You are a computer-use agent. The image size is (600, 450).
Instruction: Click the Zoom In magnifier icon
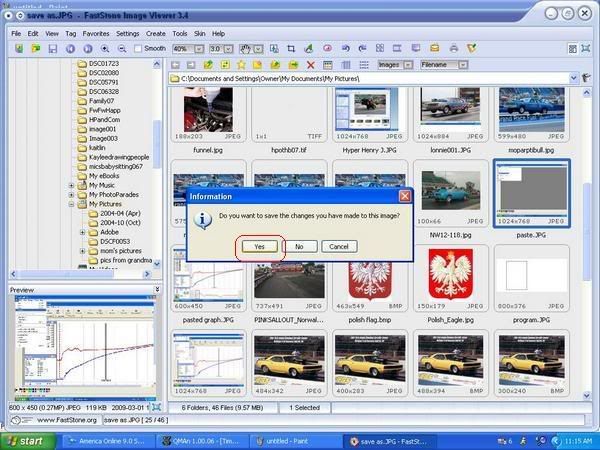coord(105,49)
